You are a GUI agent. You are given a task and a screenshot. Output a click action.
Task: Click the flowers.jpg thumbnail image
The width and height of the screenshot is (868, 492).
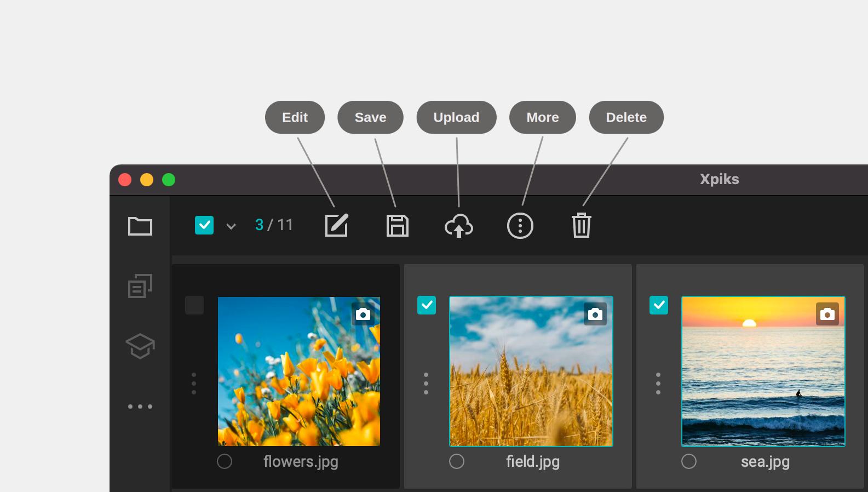[299, 371]
